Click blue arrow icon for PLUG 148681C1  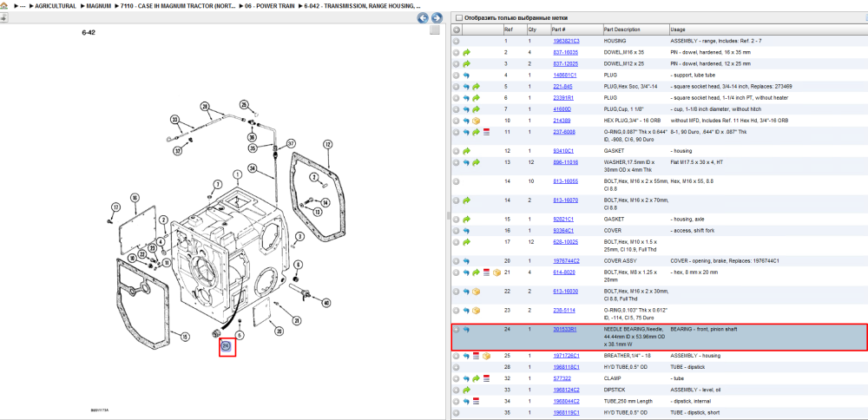tap(467, 75)
